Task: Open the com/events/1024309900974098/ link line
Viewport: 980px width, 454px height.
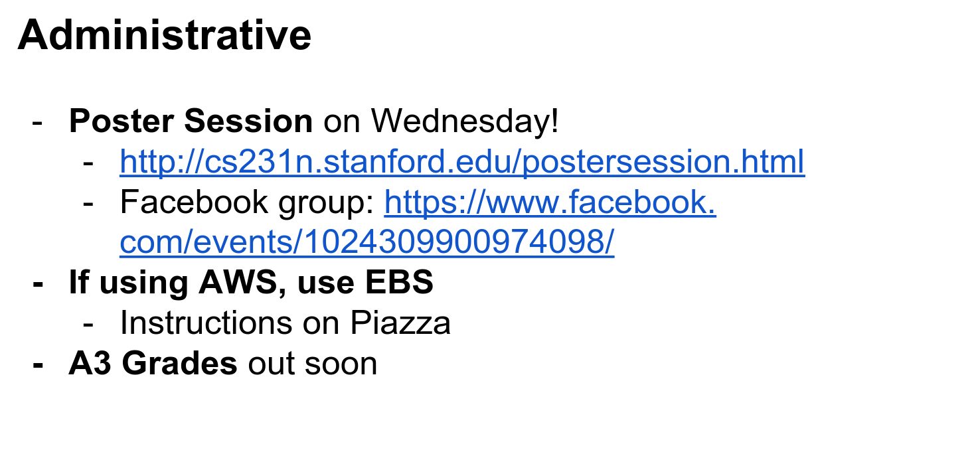Action: [367, 243]
